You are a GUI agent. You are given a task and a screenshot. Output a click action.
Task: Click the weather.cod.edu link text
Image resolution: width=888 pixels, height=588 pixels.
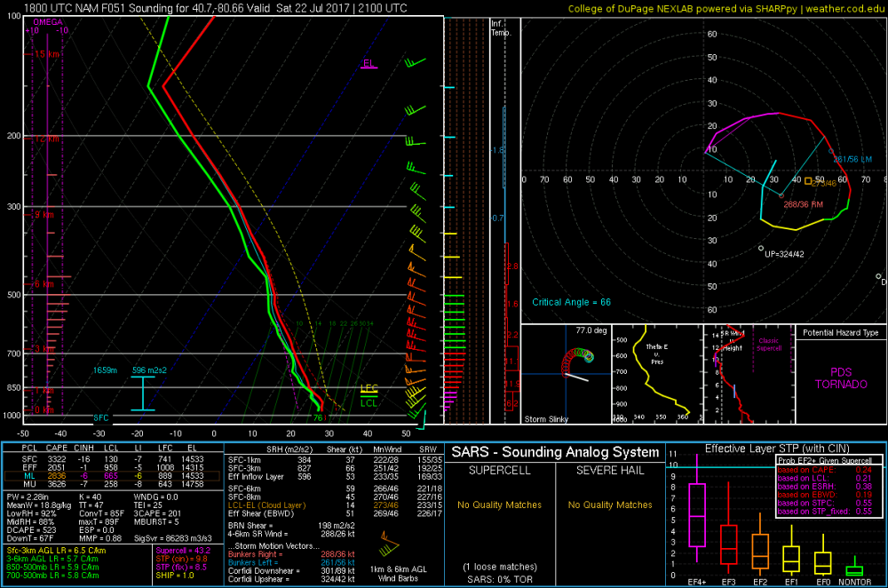coord(844,9)
